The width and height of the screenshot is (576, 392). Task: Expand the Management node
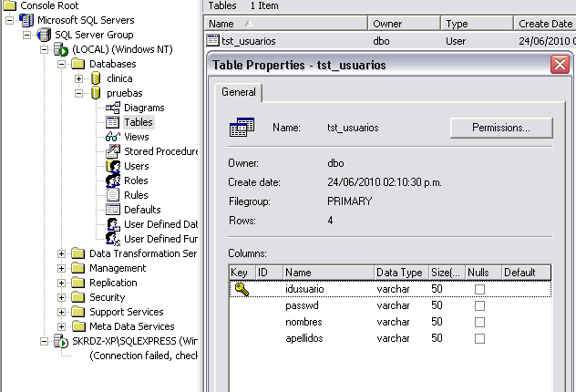click(61, 269)
